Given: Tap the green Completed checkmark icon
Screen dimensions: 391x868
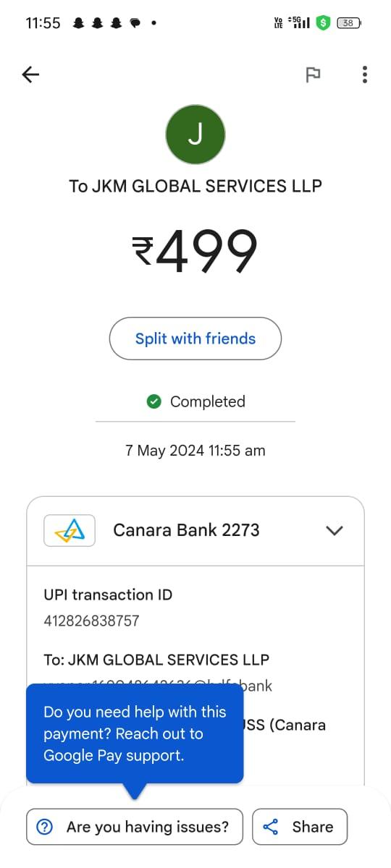Looking at the screenshot, I should tap(154, 401).
